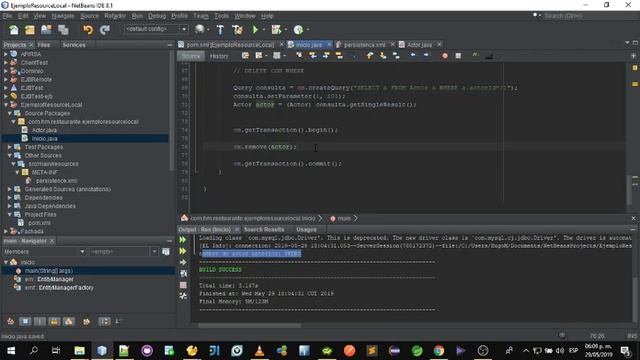The width and height of the screenshot is (640, 360).
Task: Click the arrow icon in Output sidebar
Action: [x=183, y=262]
